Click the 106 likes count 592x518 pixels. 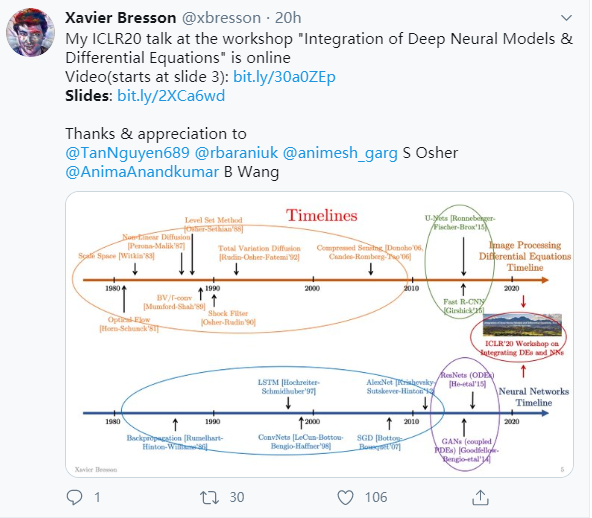point(376,497)
